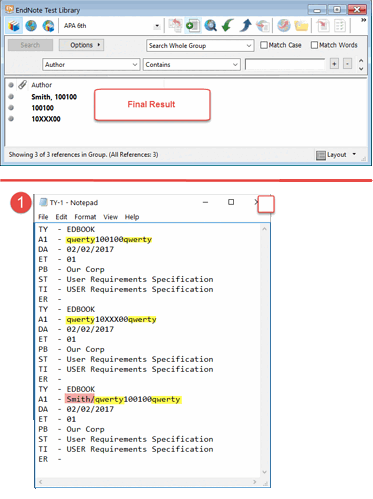Click the green Import down-arrow icon
Image resolution: width=373 pixels, height=499 pixels.
click(228, 26)
